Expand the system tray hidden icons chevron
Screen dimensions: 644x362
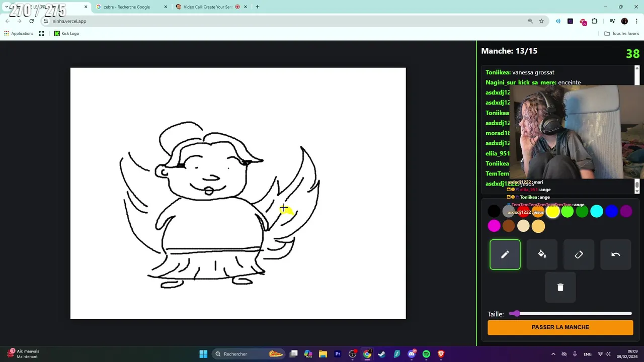click(553, 354)
